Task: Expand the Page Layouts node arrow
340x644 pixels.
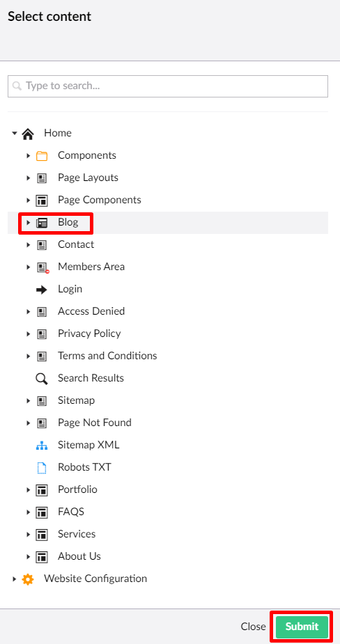Action: 29,178
